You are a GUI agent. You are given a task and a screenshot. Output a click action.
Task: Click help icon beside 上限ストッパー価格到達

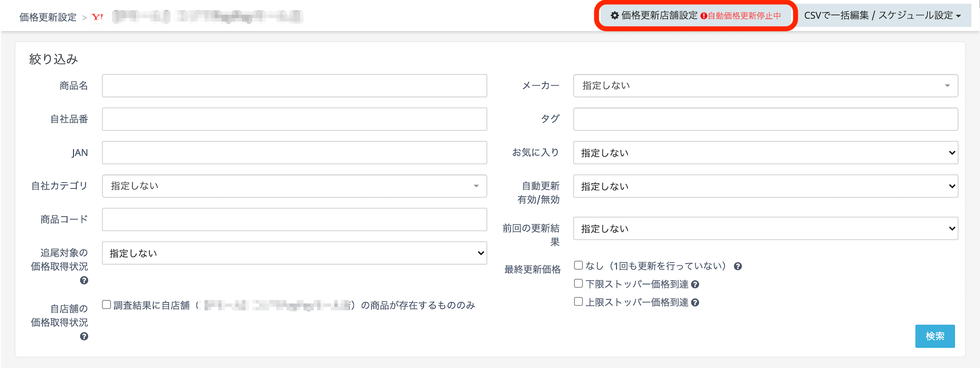tap(695, 303)
